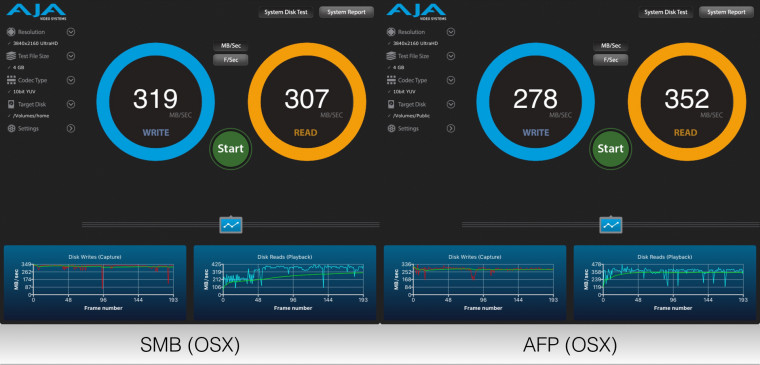This screenshot has width=760, height=365.
Task: Click 4 GB file size in SMB window
Action: tap(19, 67)
